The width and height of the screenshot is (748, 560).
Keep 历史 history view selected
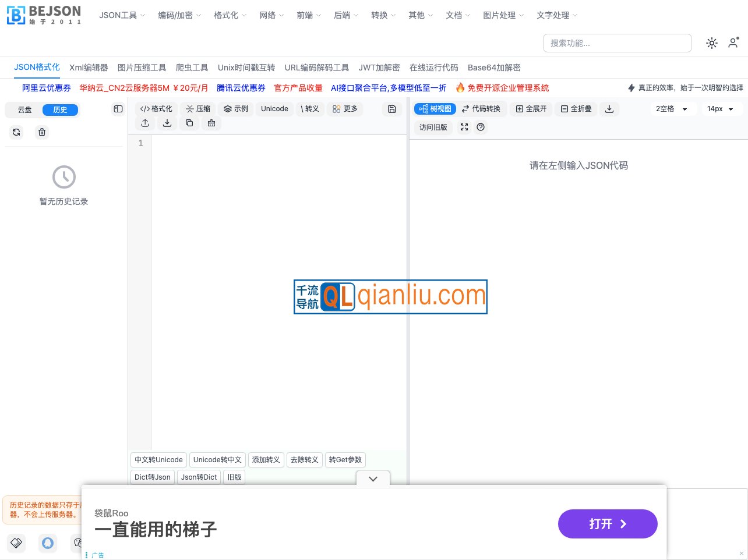pos(60,109)
